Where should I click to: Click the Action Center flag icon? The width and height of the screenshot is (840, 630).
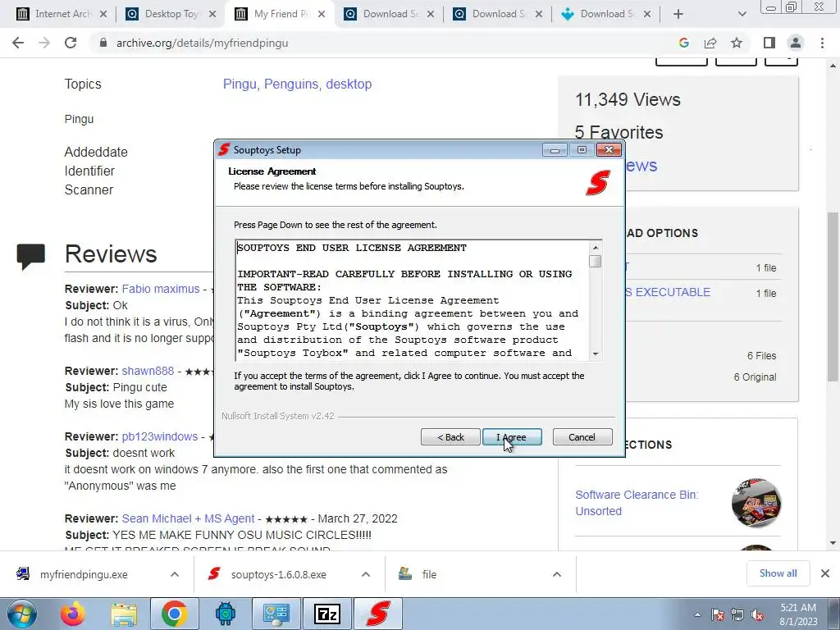718,614
